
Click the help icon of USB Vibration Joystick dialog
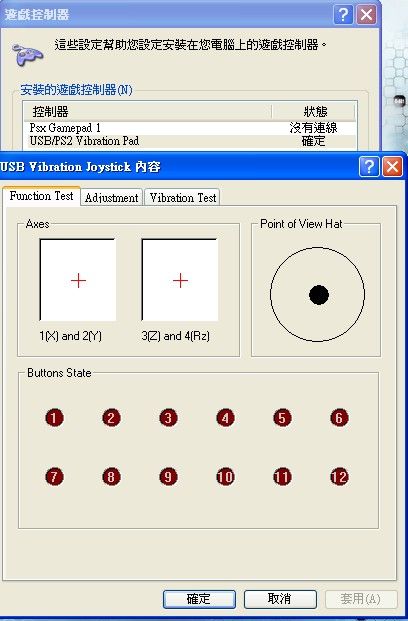coord(369,167)
